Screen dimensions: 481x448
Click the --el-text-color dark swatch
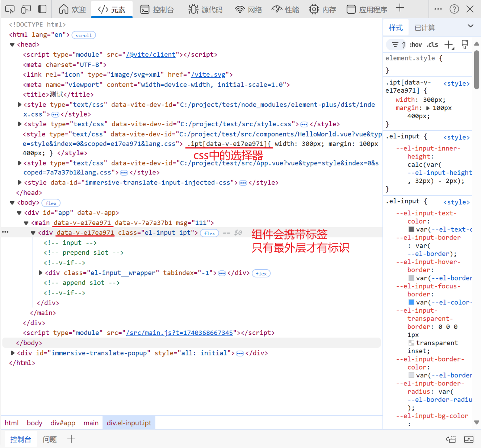click(411, 229)
